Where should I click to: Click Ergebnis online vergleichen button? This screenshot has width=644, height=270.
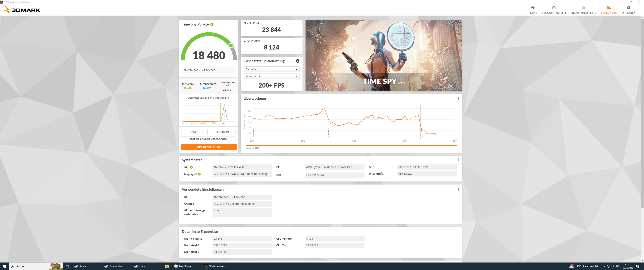(x=208, y=139)
